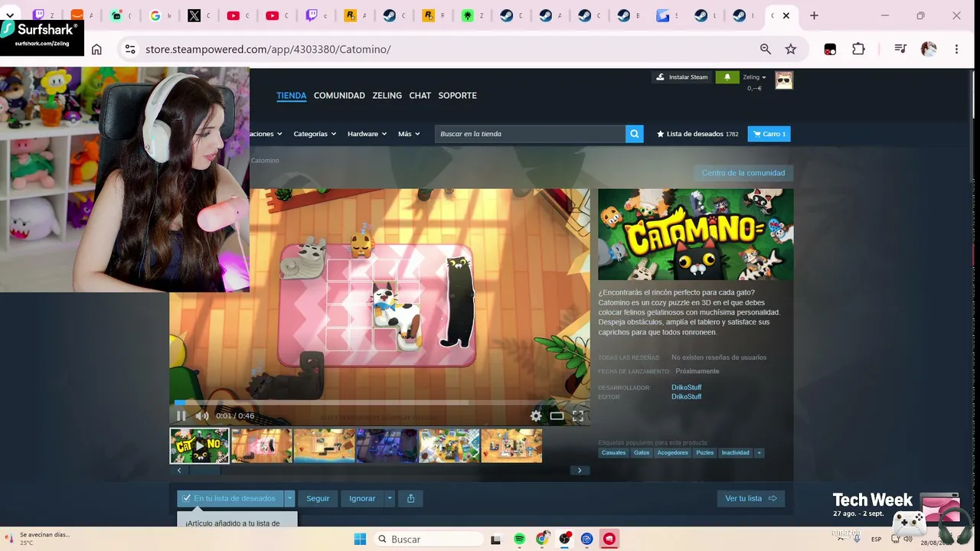The width and height of the screenshot is (980, 551).
Task: Click the address bar URL
Action: coord(268,49)
